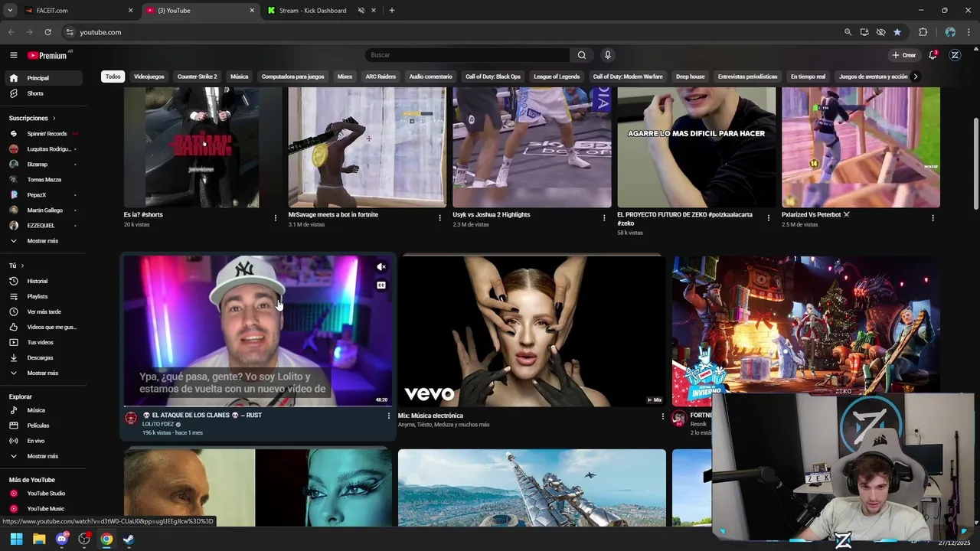The height and width of the screenshot is (551, 980).
Task: Open LOLITO FDEZ channel name link
Action: click(x=158, y=424)
